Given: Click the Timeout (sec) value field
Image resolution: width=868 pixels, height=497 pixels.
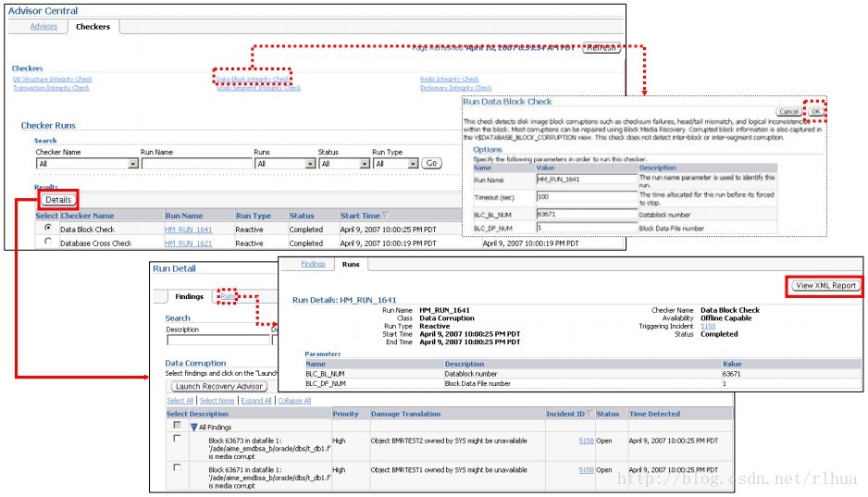Looking at the screenshot, I should click(x=587, y=196).
